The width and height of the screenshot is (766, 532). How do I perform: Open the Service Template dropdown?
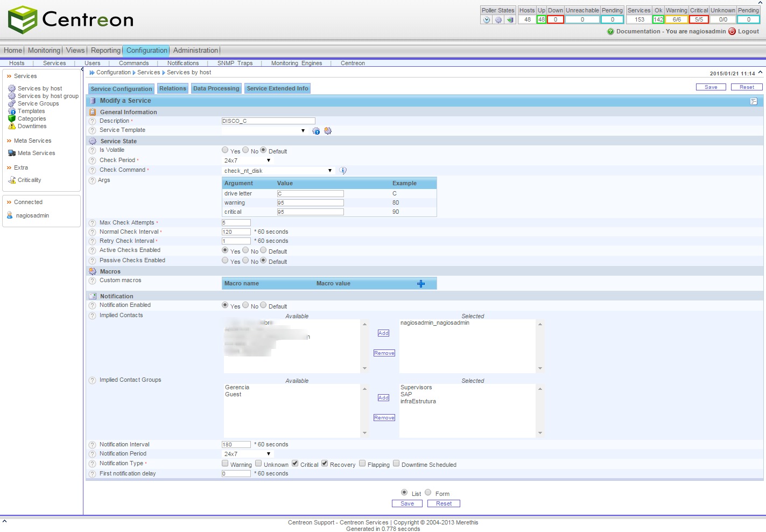265,131
